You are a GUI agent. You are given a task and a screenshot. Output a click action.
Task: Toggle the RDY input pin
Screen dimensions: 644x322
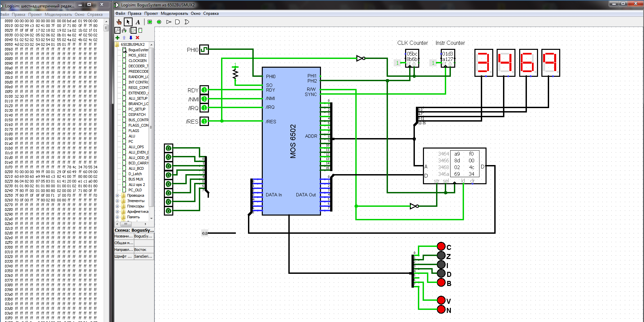click(204, 90)
